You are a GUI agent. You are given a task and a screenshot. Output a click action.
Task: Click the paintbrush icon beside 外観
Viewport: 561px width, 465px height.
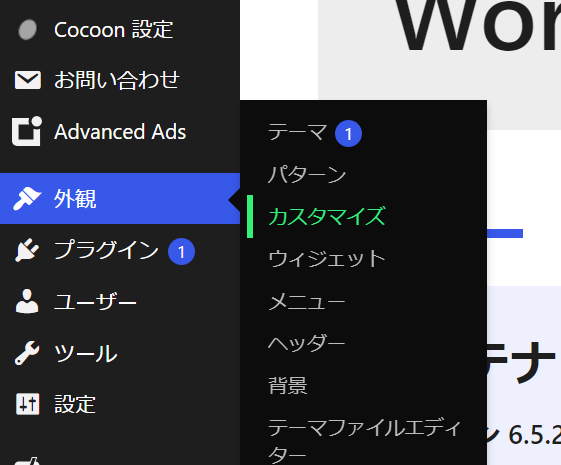[x=27, y=199]
